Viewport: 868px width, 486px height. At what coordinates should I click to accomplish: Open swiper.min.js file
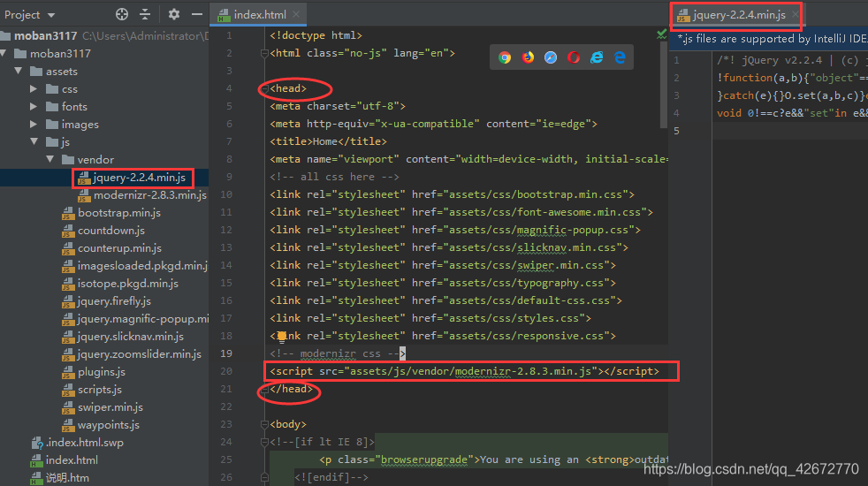pos(103,407)
